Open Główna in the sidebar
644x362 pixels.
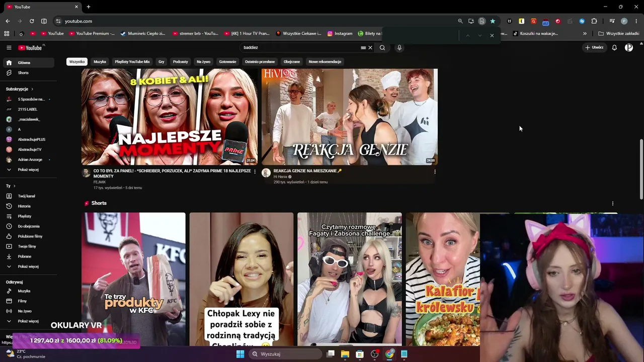[28, 63]
